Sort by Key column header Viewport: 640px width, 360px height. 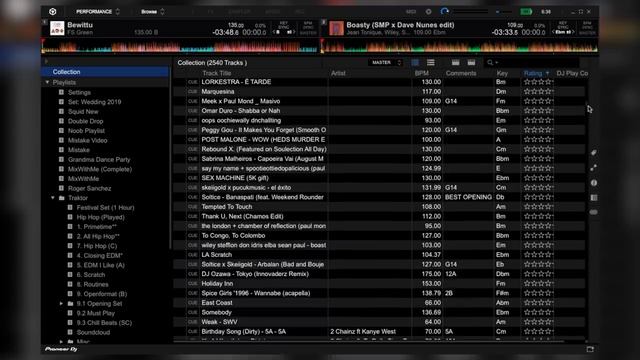[x=502, y=73]
